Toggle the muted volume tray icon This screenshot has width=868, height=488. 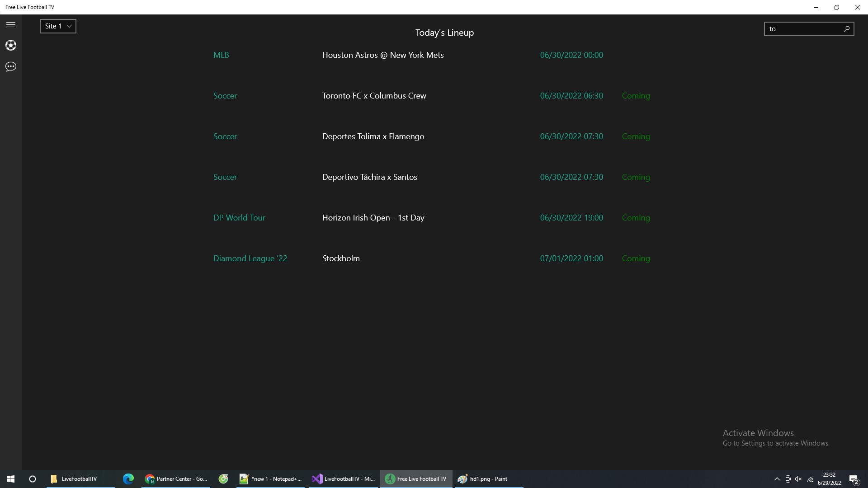coord(798,479)
